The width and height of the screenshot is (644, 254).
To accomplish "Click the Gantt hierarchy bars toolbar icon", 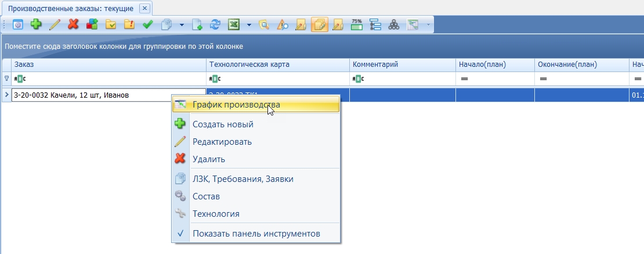I will point(375,24).
